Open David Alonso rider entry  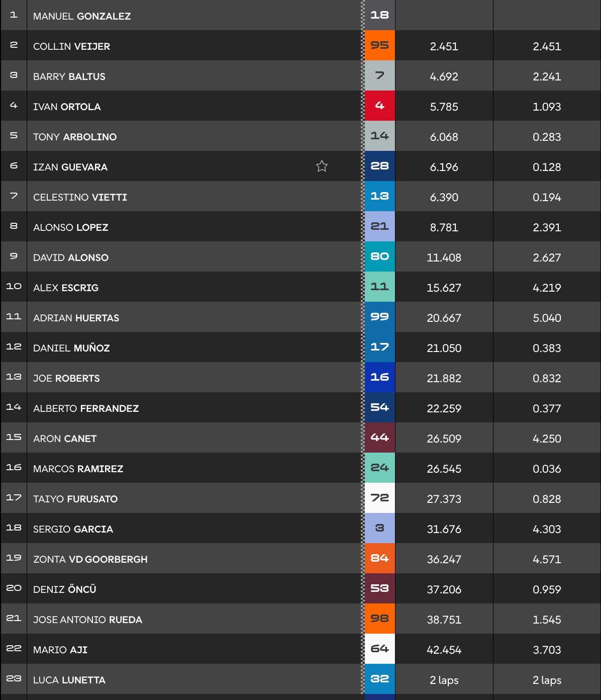(x=71, y=257)
